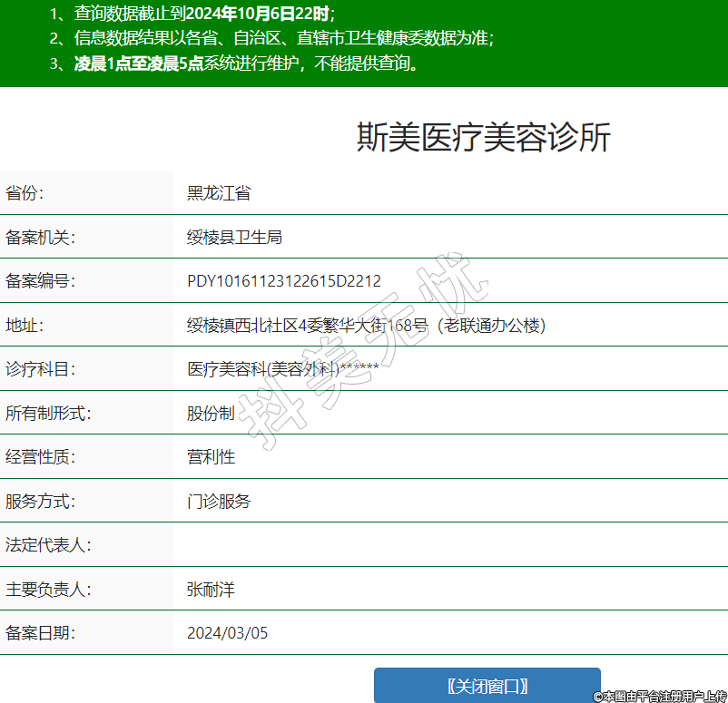The image size is (728, 703).
Task: Click the 医疗美容科(美容外科) subject value
Action: [x=263, y=369]
